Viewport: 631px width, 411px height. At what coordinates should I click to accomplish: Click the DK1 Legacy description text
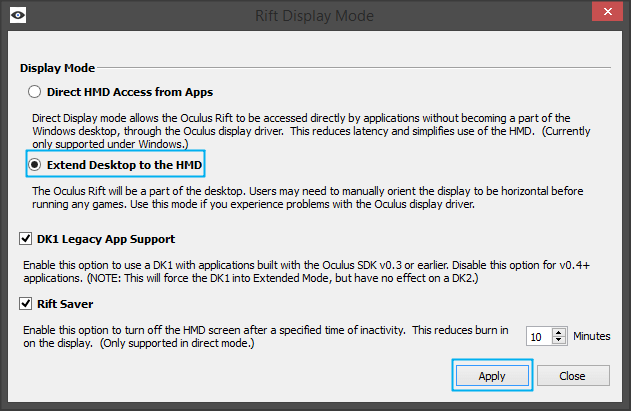click(306, 271)
